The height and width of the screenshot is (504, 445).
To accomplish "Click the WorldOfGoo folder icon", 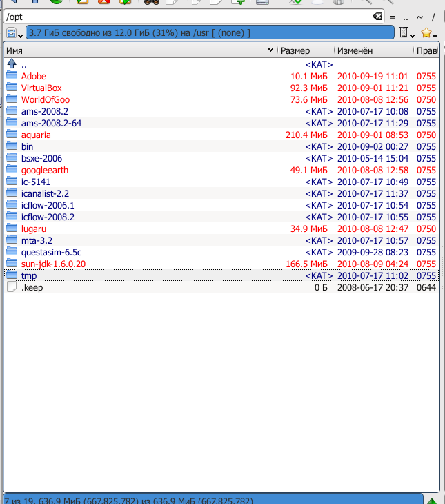I will pos(12,99).
